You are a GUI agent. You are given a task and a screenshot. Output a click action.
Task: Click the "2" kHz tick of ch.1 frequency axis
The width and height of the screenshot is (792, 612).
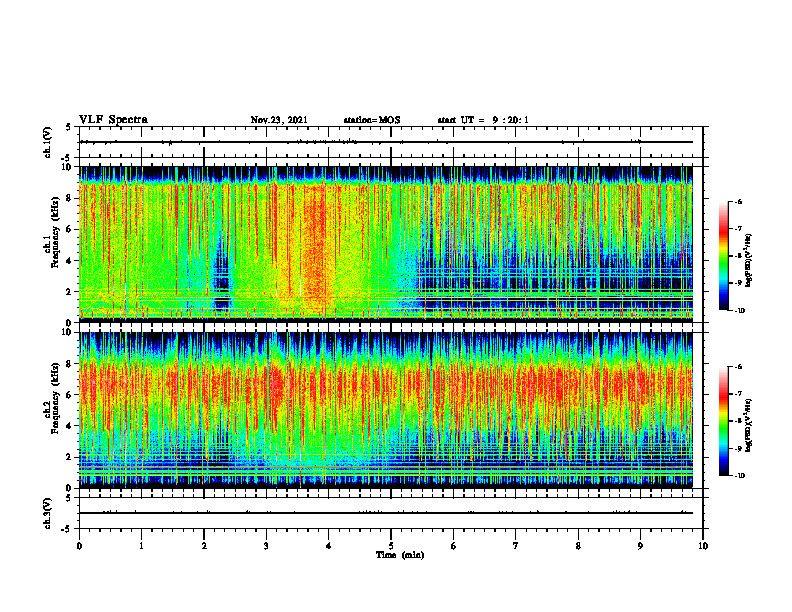point(68,291)
